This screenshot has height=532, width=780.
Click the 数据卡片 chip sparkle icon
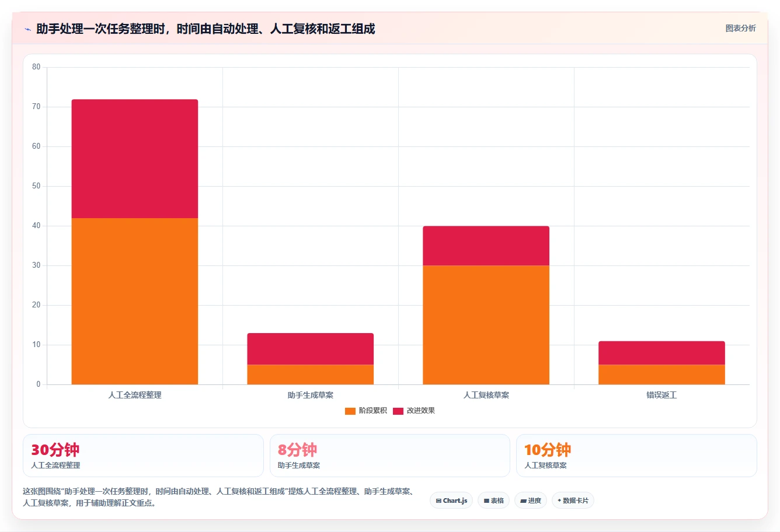pos(559,501)
